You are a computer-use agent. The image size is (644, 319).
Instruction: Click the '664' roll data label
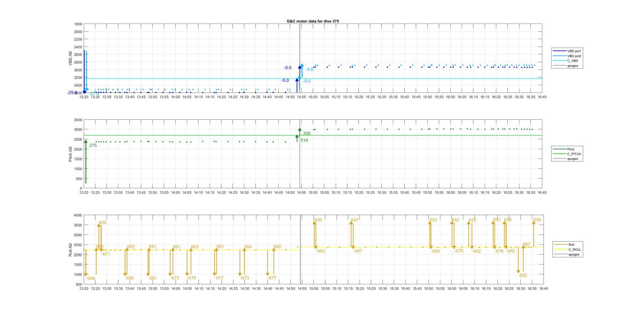248,247
